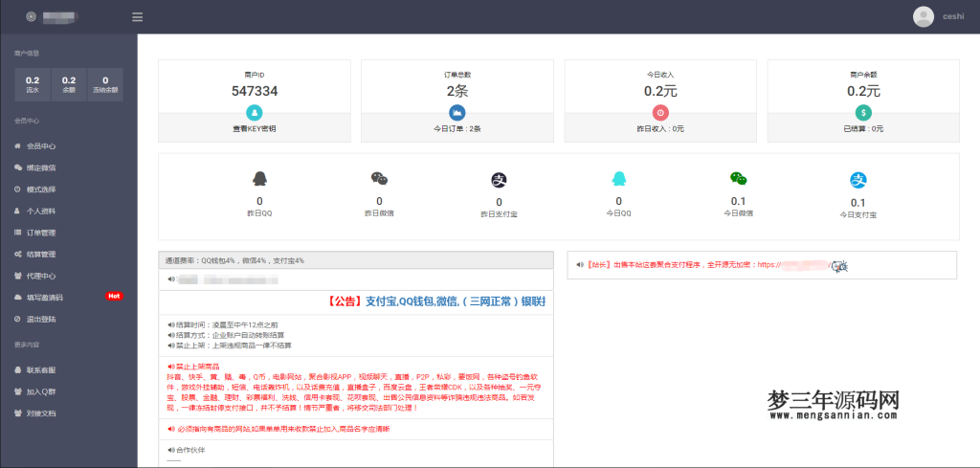Click the green WeChat icon for today
Viewport: 980px width, 468px height.
(738, 178)
